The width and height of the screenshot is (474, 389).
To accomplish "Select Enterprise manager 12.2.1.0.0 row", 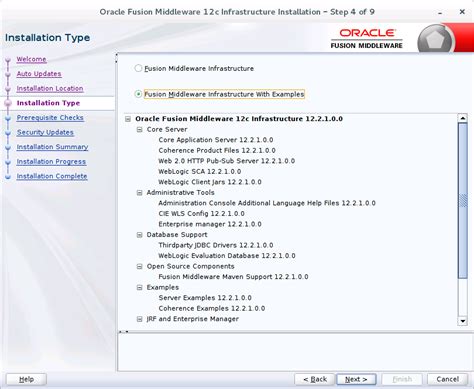I will click(210, 224).
